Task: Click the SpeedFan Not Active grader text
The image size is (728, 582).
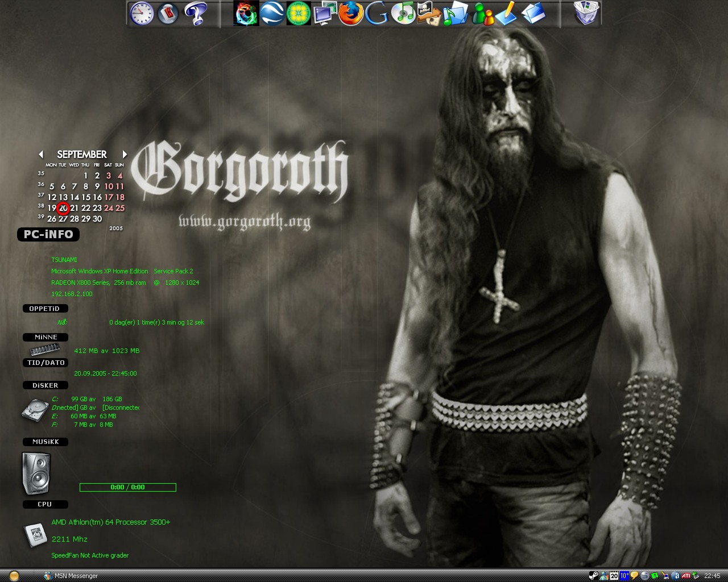Action: pyautogui.click(x=90, y=555)
